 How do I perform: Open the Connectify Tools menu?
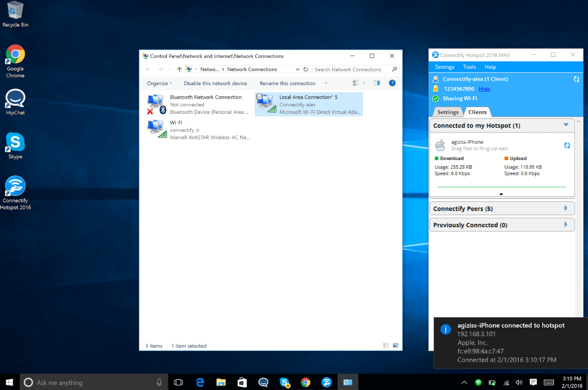pos(469,67)
